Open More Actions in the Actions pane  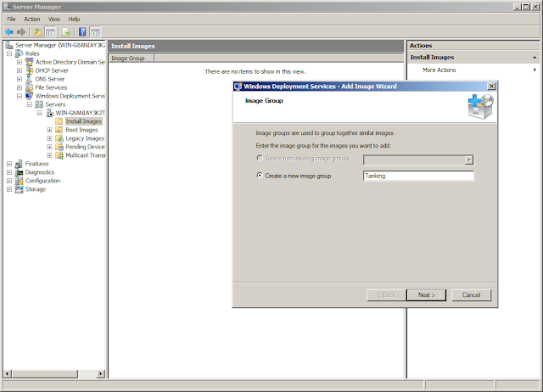[x=439, y=70]
